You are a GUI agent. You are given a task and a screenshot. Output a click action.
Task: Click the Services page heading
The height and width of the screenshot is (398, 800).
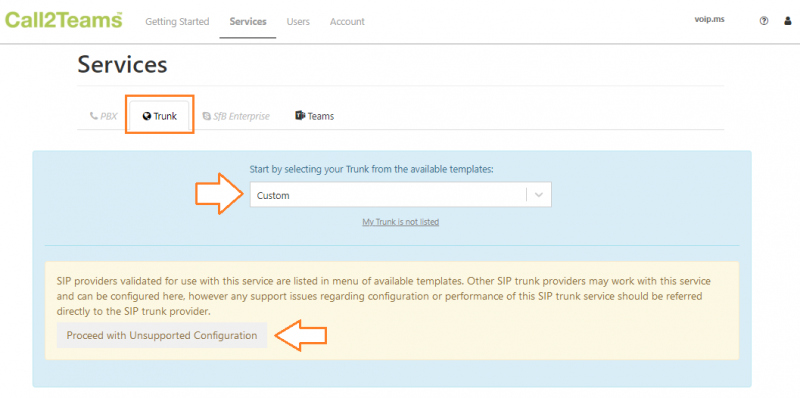pyautogui.click(x=122, y=65)
